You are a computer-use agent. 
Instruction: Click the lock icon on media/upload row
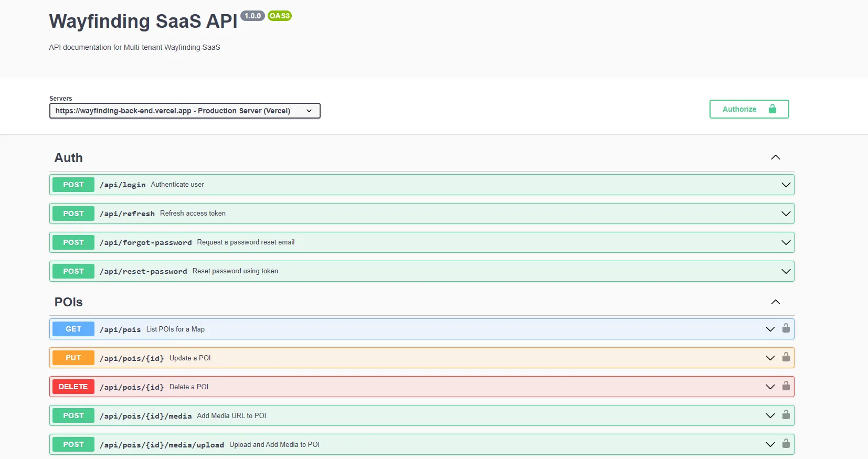[786, 444]
